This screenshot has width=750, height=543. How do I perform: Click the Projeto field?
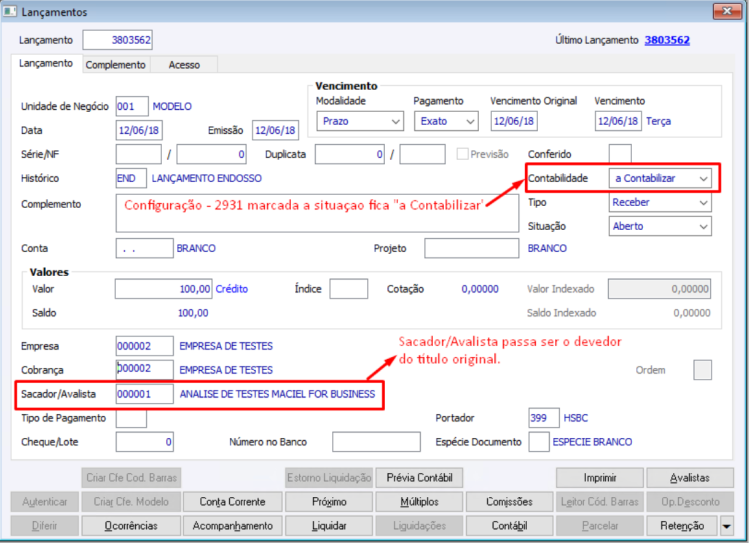pyautogui.click(x=472, y=248)
